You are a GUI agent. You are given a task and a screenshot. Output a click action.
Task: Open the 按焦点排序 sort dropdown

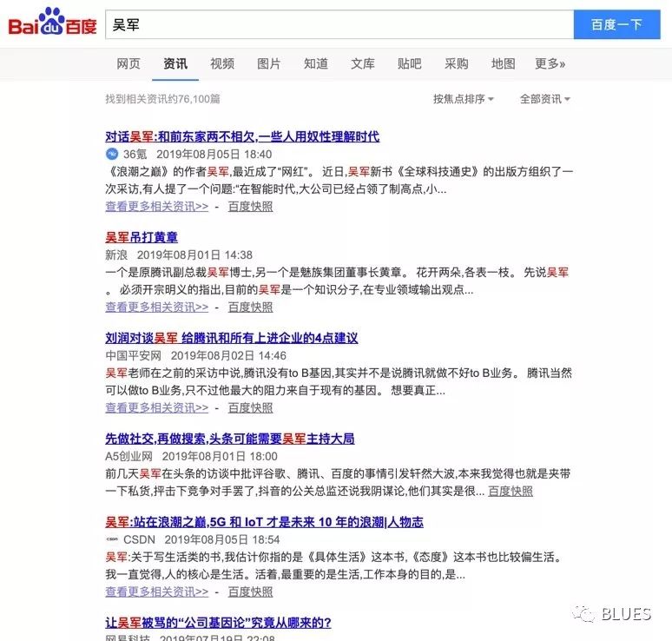(x=464, y=99)
